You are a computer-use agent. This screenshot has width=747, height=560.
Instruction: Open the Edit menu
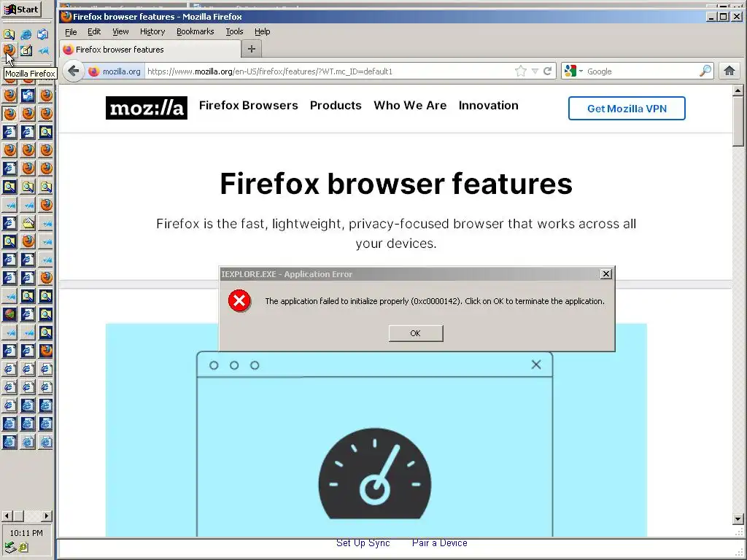94,31
